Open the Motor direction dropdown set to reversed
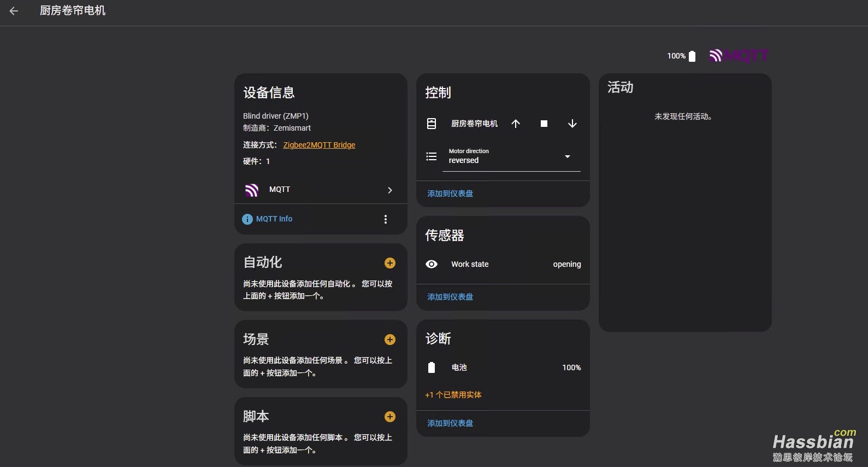868x467 pixels. 511,157
